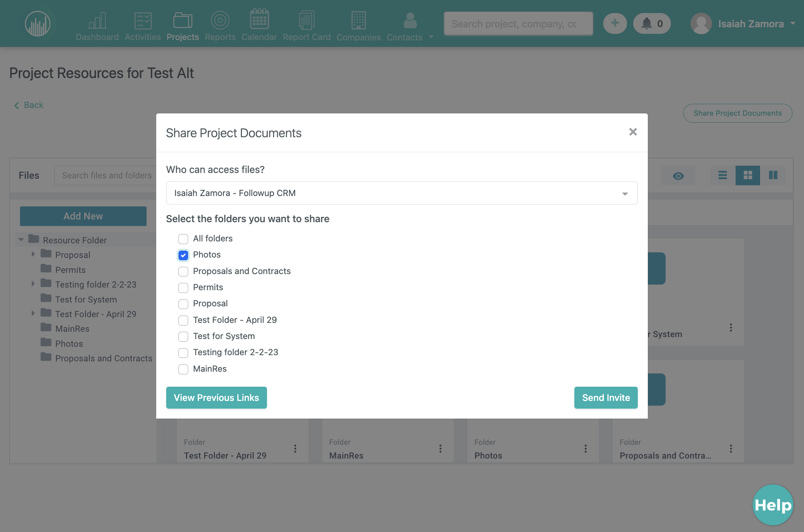Viewport: 804px width, 532px height.
Task: Open the Contacts person icon
Action: [410, 20]
